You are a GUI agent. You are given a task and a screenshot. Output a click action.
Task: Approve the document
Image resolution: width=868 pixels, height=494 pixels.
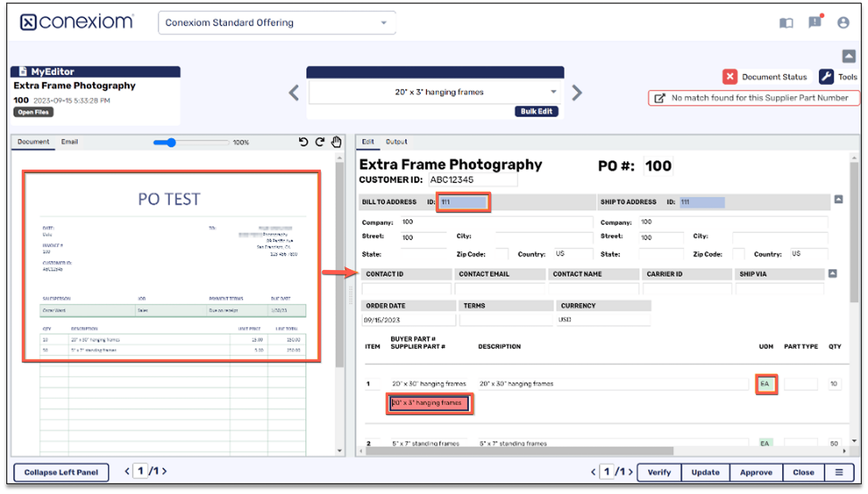pos(756,472)
